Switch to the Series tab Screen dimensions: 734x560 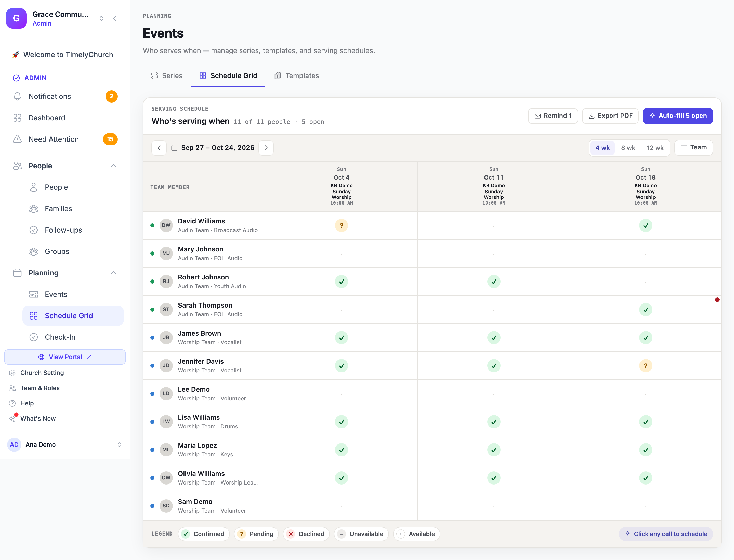(x=167, y=76)
